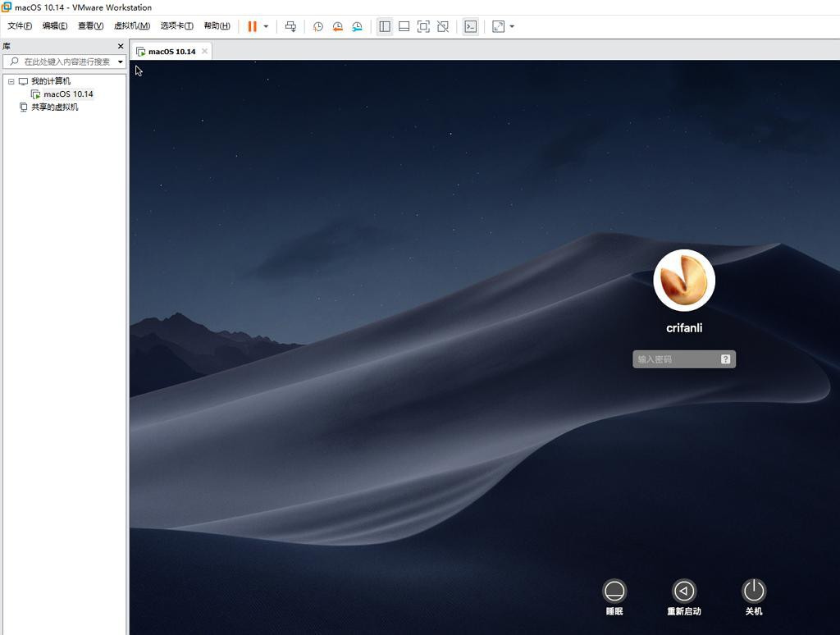The image size is (840, 635).
Task: Select 我的计算机 in the library tree
Action: coord(50,81)
